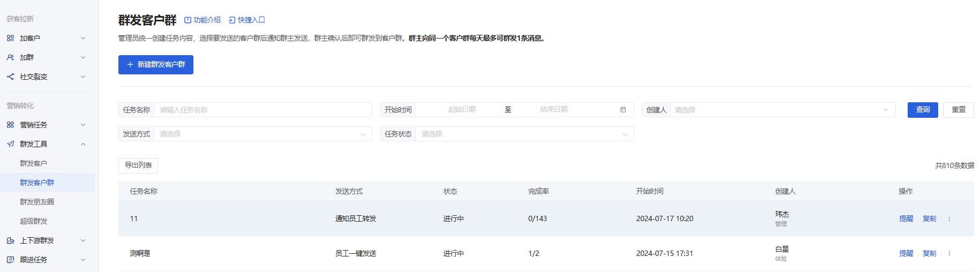The image size is (980, 272).
Task: Open 营销任务 menu label
Action: (x=33, y=125)
